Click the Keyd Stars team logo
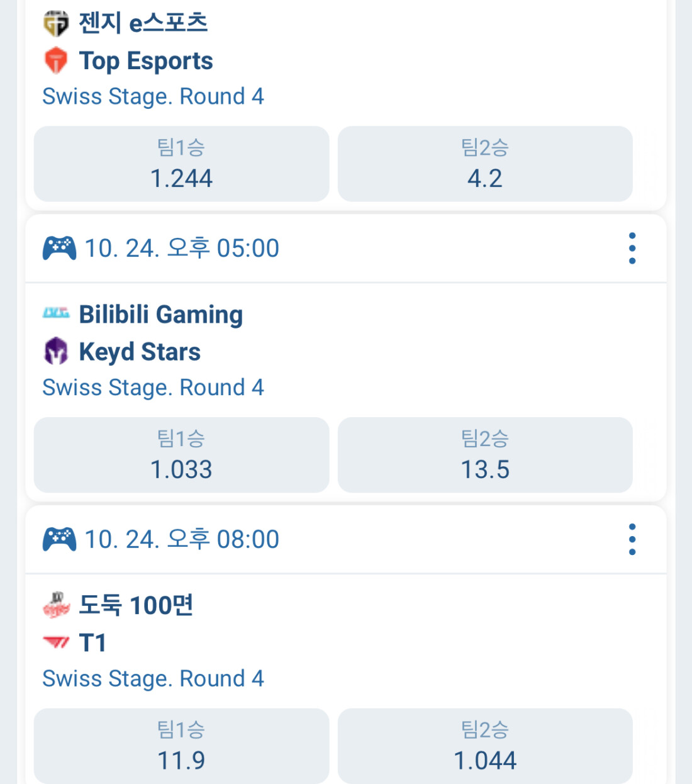Viewport: 692px width, 784px height. click(x=56, y=351)
